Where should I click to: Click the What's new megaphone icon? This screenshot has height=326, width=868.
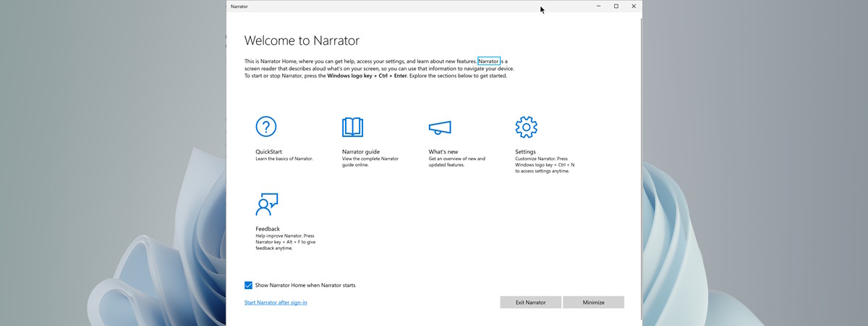point(440,128)
